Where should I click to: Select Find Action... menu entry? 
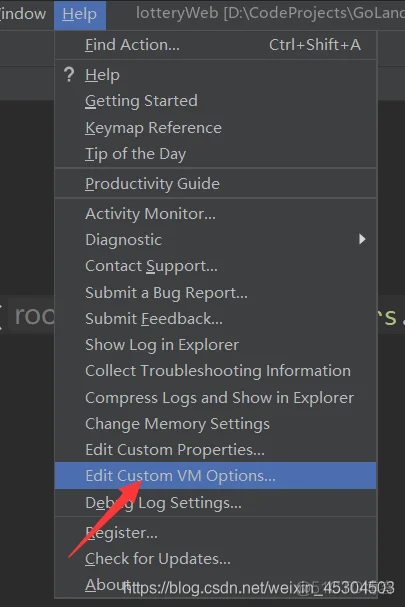(215, 45)
